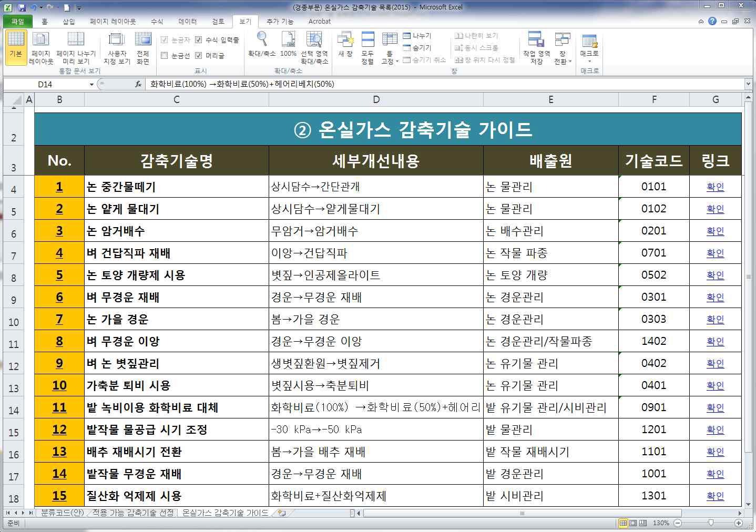
Task: Click the Help question mark icon
Action: pyautogui.click(x=712, y=21)
